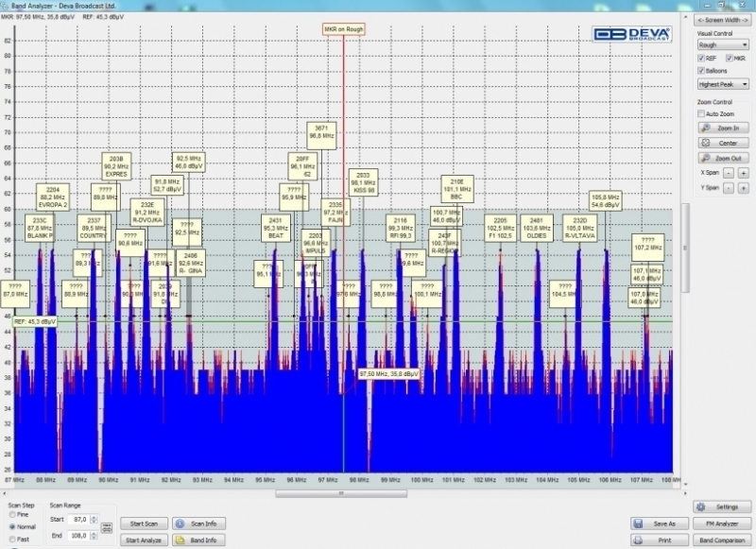Click the Band Analyzer app icon in title bar
The width and height of the screenshot is (756, 549).
pyautogui.click(x=5, y=6)
